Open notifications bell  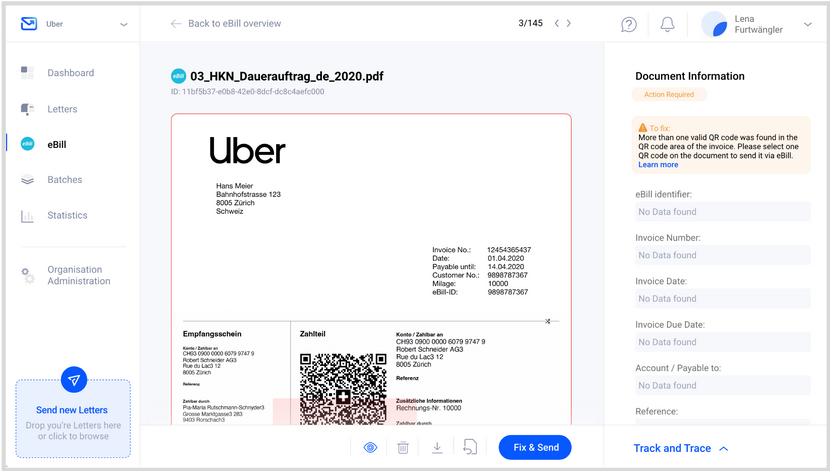click(x=667, y=24)
